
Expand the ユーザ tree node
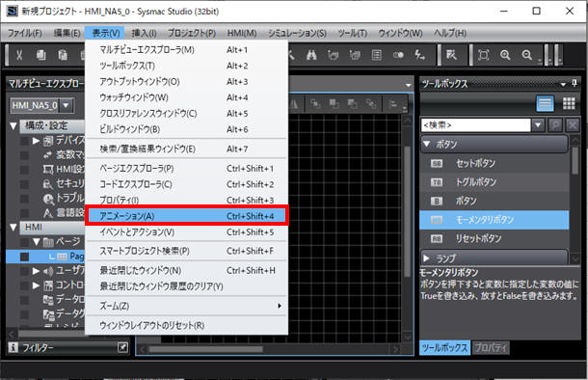[x=36, y=270]
